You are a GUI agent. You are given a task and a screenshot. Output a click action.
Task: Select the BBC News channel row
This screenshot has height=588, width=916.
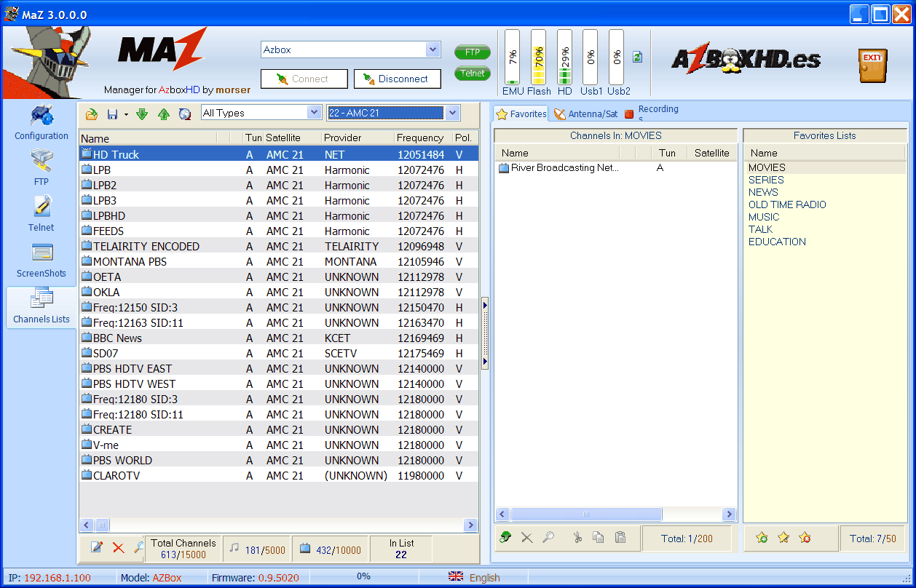279,338
